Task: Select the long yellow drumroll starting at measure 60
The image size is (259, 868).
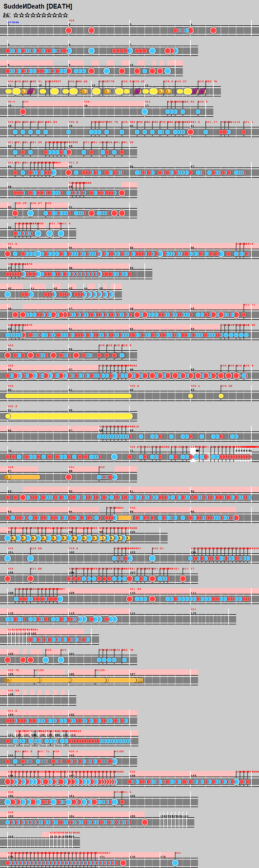Action: 69,396
